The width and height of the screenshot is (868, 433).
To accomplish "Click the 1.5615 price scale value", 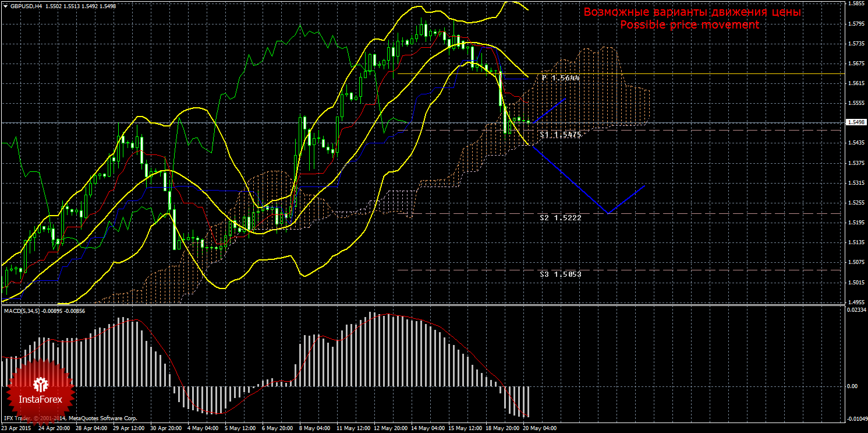I will [855, 83].
